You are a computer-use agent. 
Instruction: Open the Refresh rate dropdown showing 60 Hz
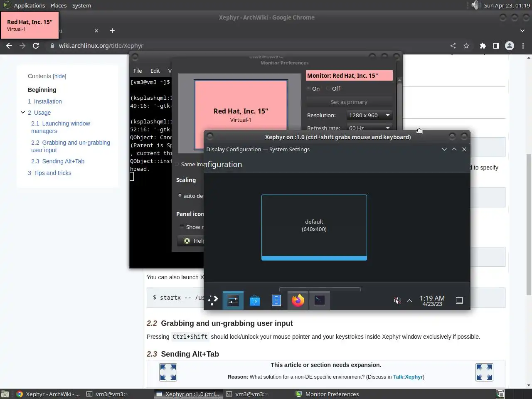(x=369, y=127)
